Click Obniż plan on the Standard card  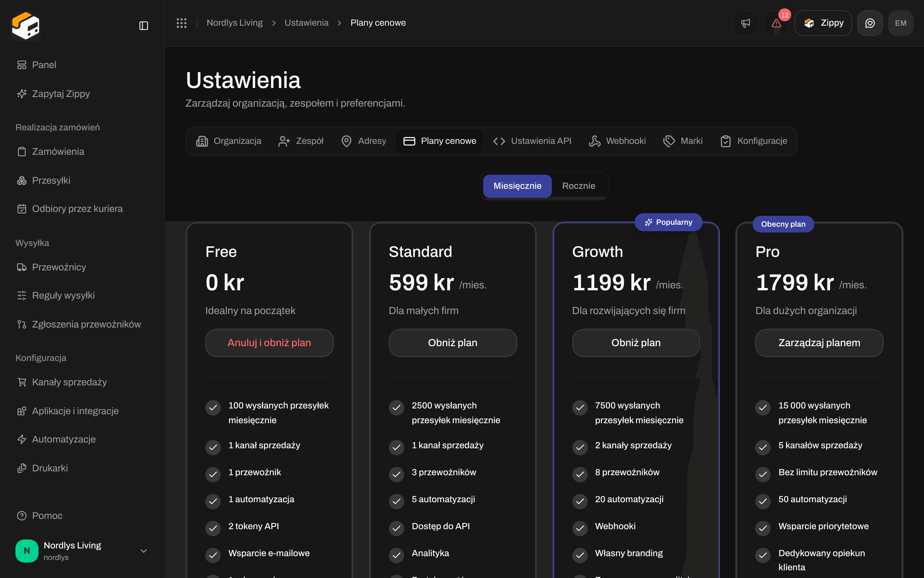click(x=452, y=343)
